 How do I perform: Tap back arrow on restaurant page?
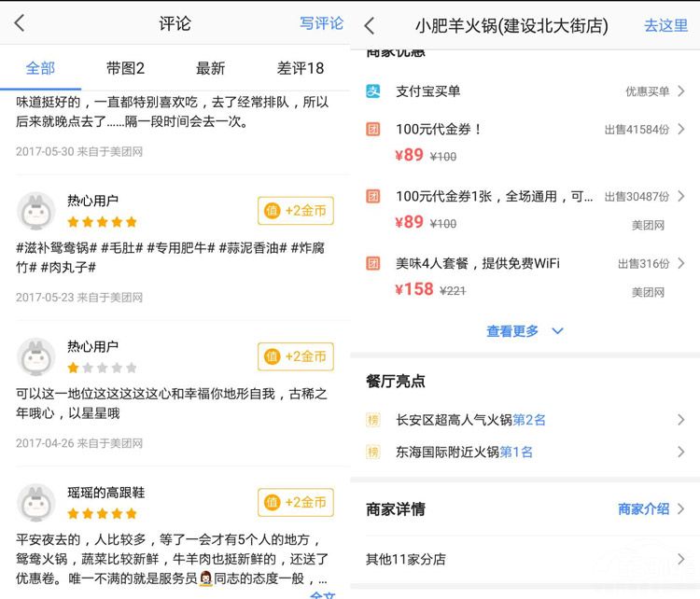click(x=370, y=25)
